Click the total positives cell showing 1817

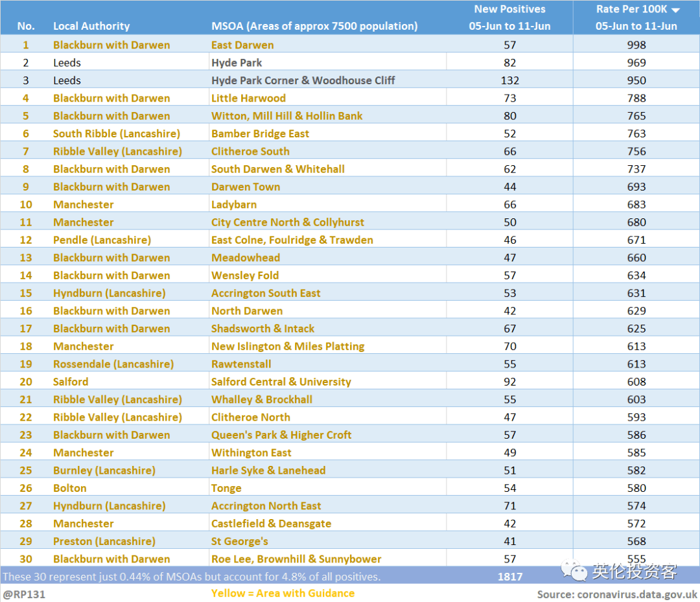(509, 576)
